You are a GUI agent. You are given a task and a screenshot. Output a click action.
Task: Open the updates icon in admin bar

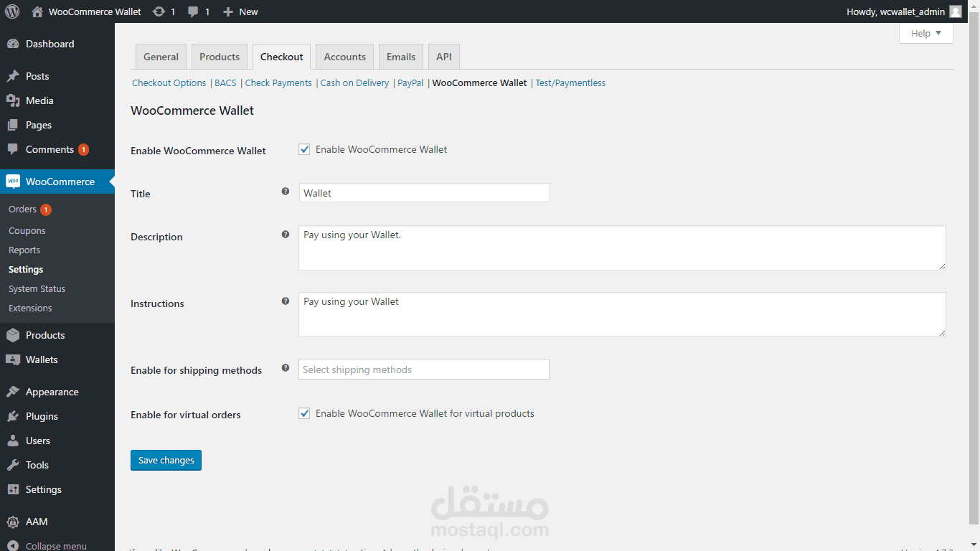[x=159, y=11]
